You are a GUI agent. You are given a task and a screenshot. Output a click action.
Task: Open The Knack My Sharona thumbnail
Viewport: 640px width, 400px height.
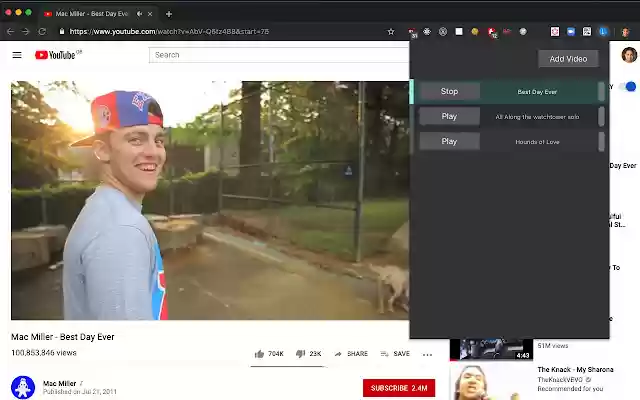[x=491, y=382]
